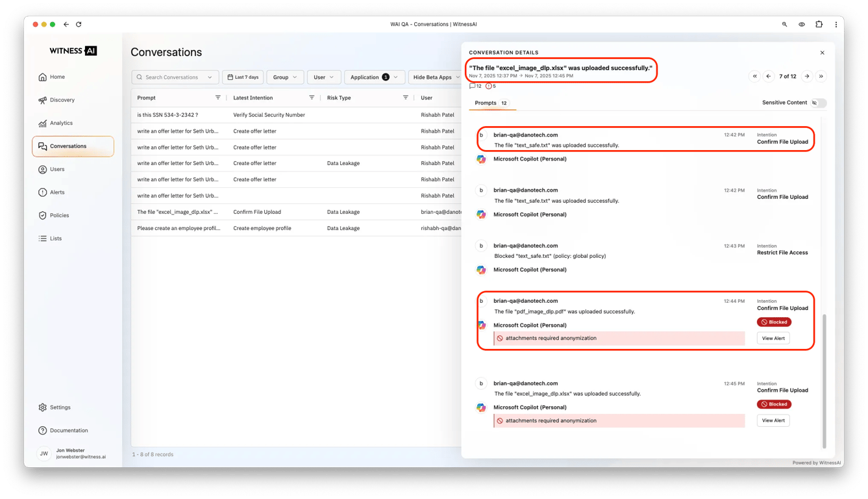Click the Risk Type column header

pos(339,98)
